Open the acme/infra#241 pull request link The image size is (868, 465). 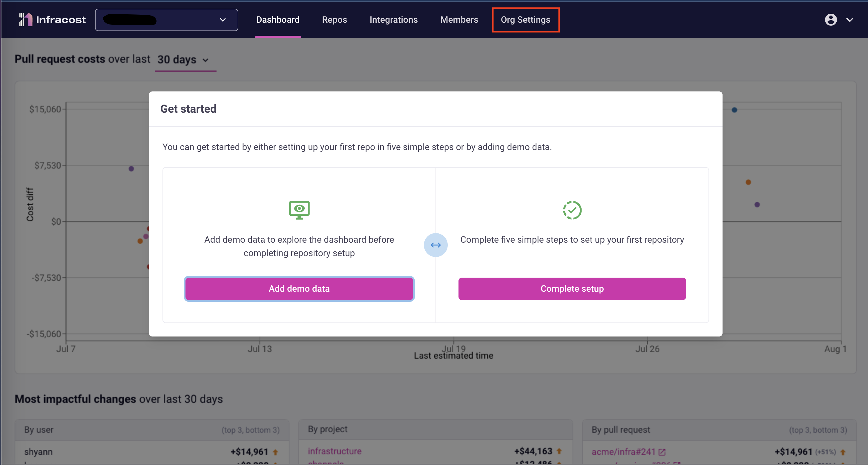pos(623,452)
